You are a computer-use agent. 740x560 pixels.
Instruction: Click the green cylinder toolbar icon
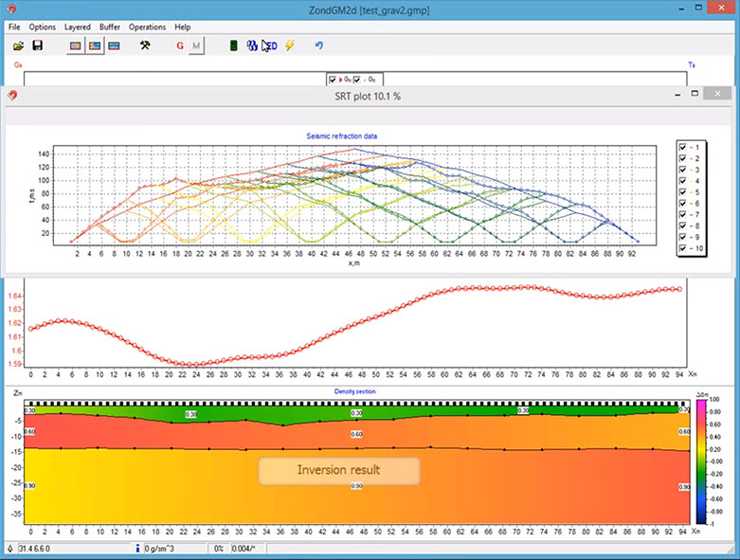[x=234, y=45]
